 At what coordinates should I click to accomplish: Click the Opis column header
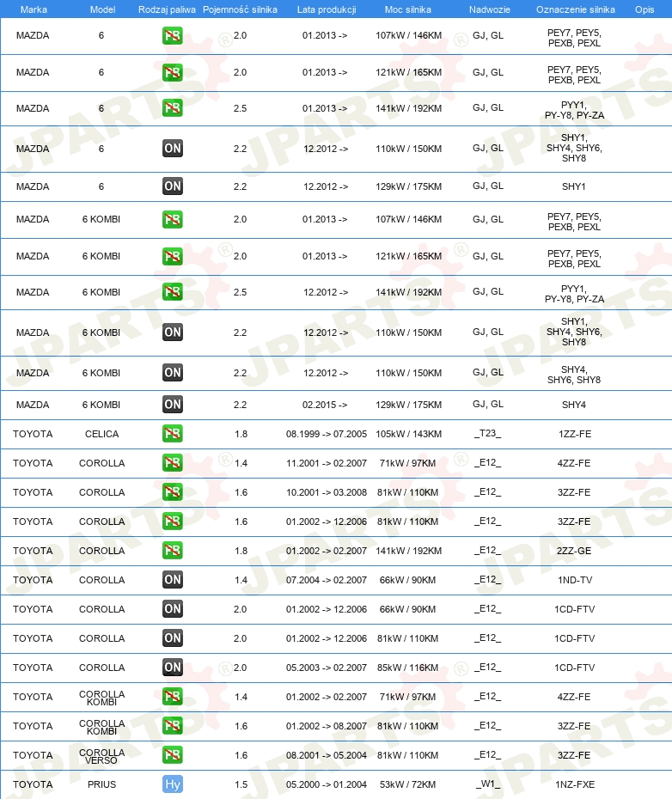[x=645, y=9]
